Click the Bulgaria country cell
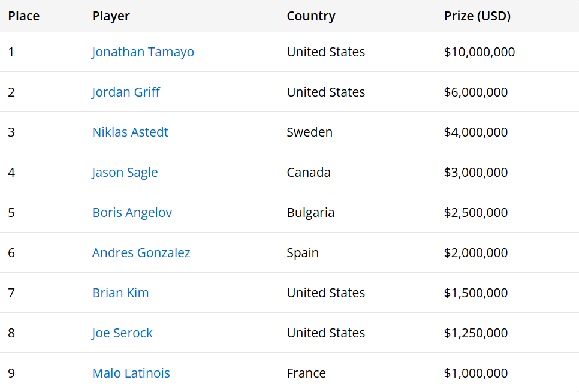The image size is (579, 392). [310, 213]
